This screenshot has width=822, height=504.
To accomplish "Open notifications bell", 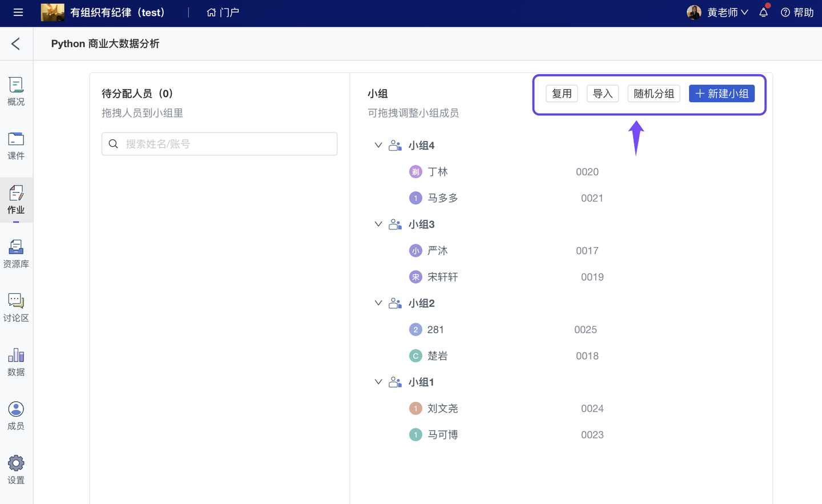I will coord(764,12).
